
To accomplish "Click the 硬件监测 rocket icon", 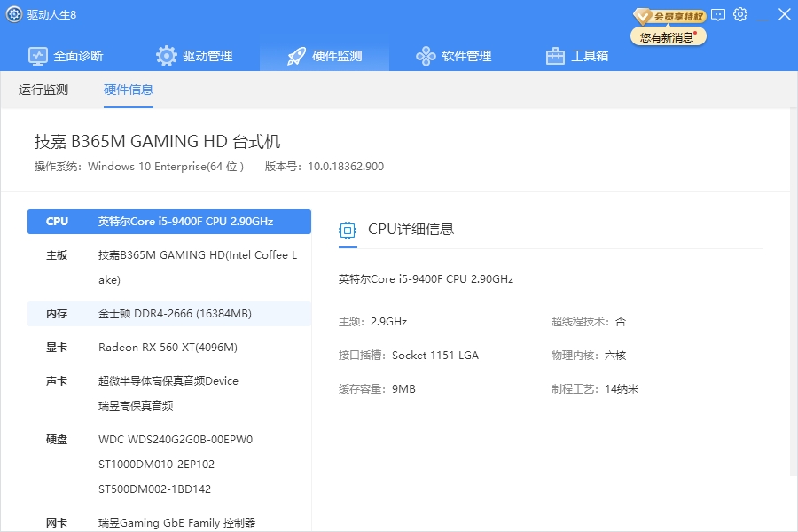I will pyautogui.click(x=296, y=56).
